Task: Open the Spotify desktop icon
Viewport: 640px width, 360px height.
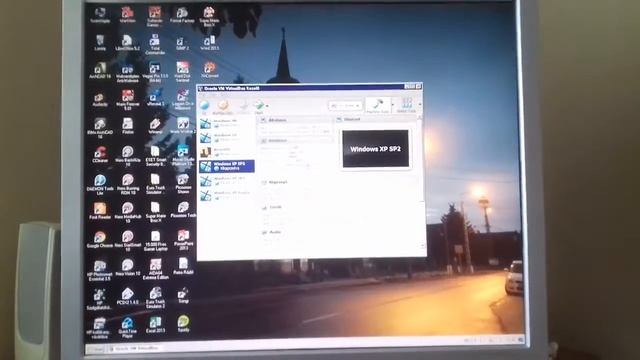Action: (x=183, y=324)
